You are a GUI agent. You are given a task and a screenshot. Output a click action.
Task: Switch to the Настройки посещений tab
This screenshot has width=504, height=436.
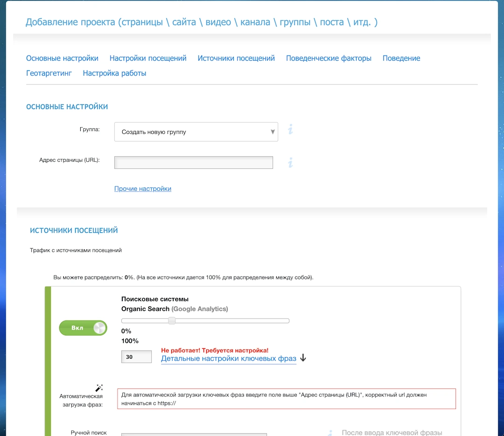[x=148, y=58]
